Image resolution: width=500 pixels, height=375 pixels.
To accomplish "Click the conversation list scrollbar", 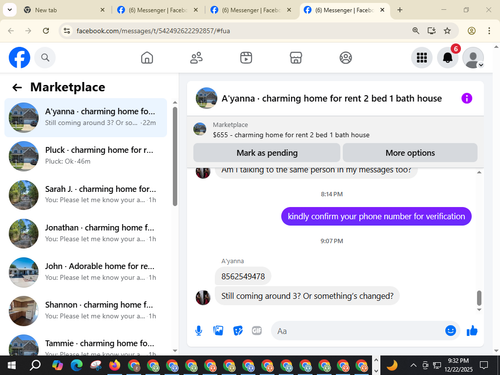I will coord(175,157).
